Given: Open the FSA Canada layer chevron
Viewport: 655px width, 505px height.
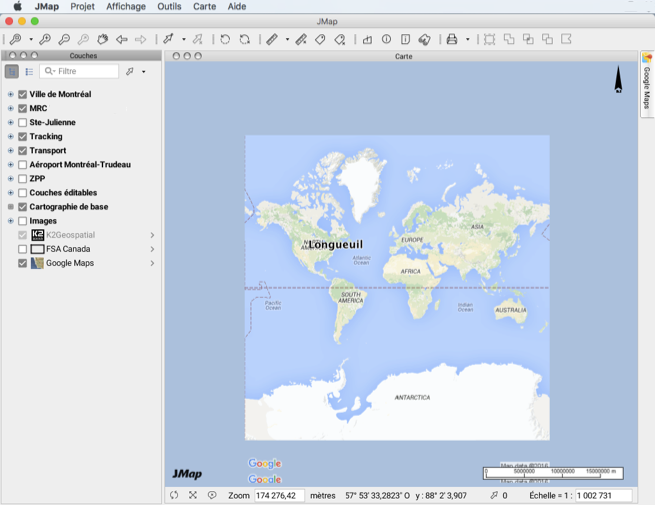Looking at the screenshot, I should coord(152,249).
